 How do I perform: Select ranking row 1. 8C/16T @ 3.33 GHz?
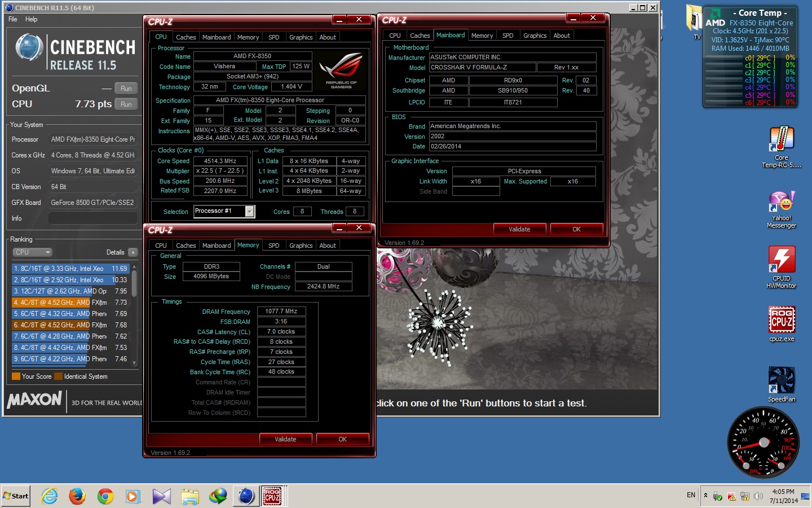click(71, 269)
